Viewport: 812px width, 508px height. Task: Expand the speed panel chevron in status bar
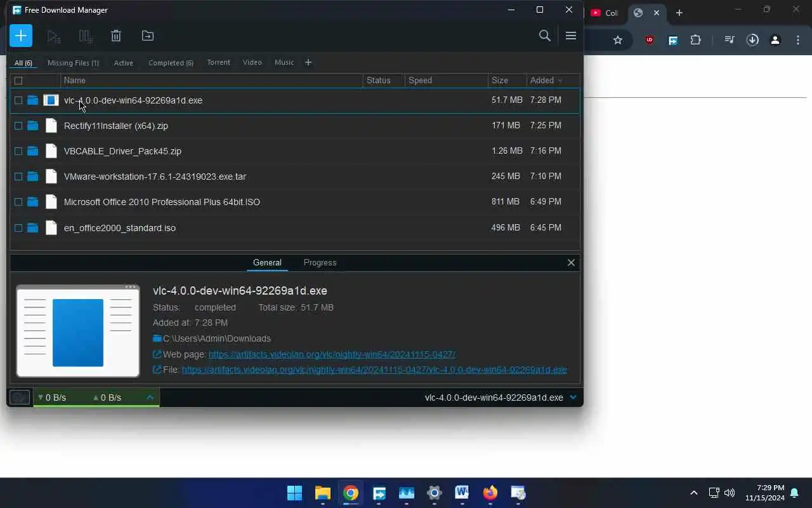coord(150,398)
